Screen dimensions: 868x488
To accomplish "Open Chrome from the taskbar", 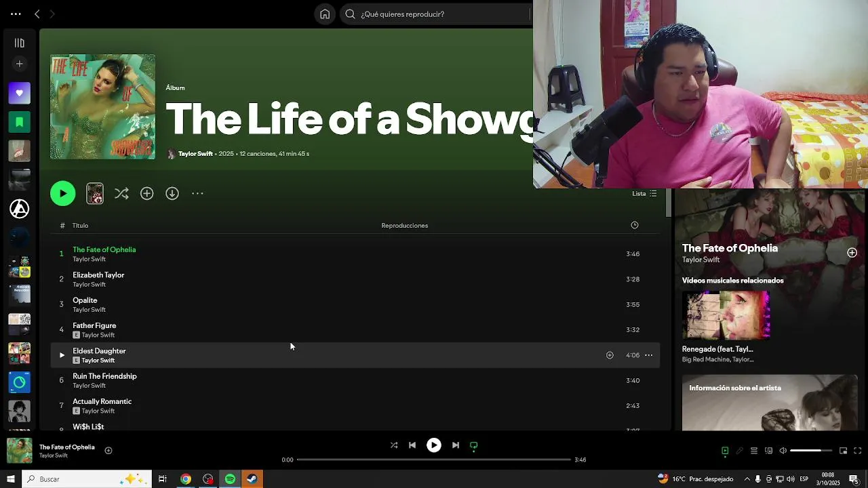I will 185,479.
